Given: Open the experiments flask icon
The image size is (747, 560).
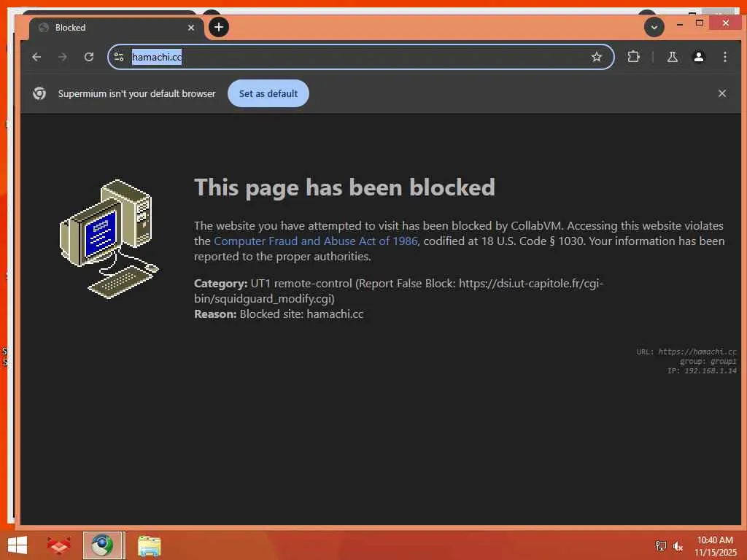Looking at the screenshot, I should click(x=672, y=57).
